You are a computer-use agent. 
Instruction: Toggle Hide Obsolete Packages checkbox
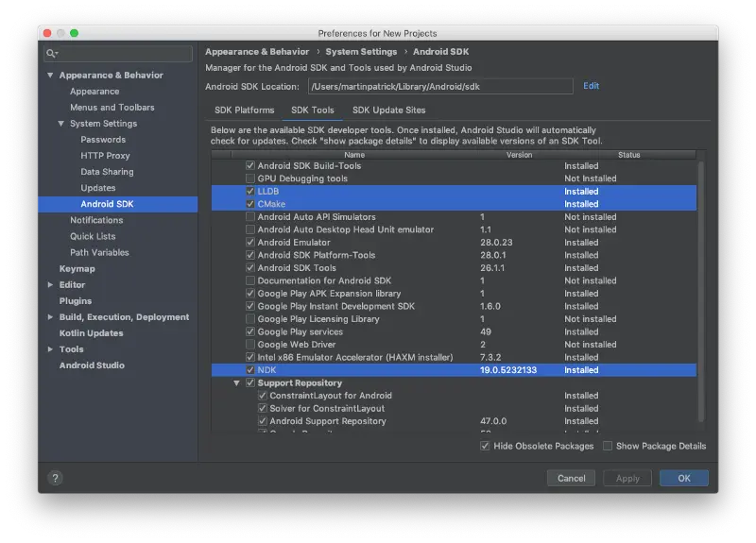coord(485,446)
